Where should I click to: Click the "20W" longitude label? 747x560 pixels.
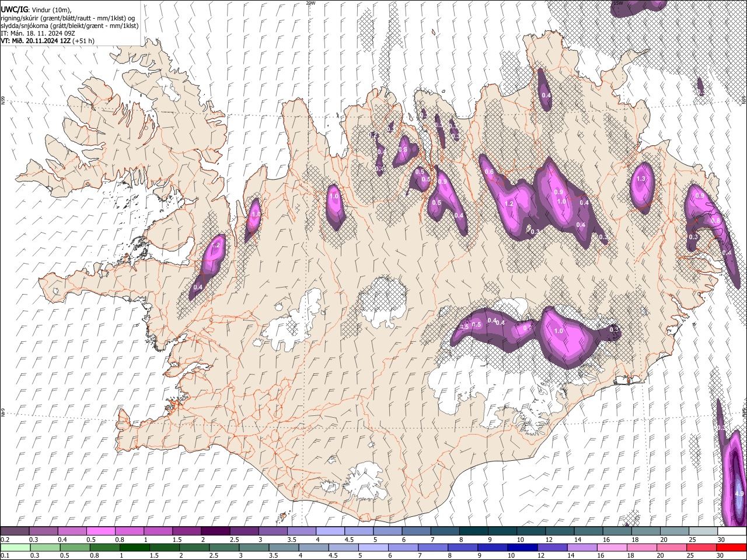[x=310, y=3]
